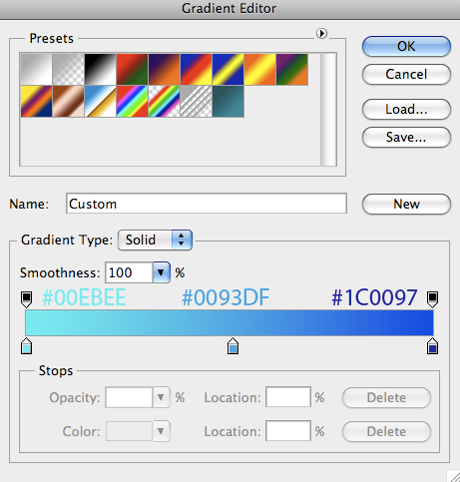Image resolution: width=460 pixels, height=482 pixels.
Task: Select the Foreground to Background gray preset
Action: (36, 69)
